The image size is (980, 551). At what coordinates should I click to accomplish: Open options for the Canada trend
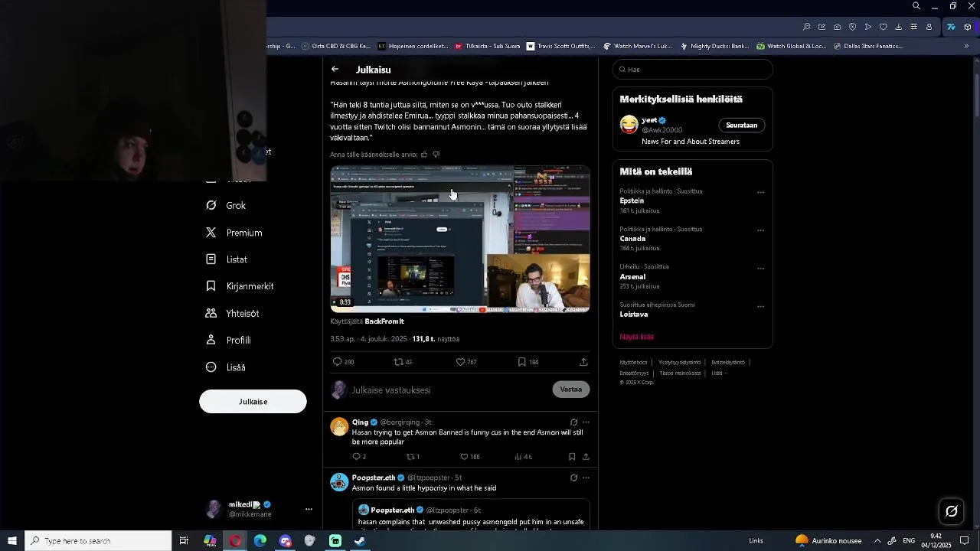pos(760,230)
